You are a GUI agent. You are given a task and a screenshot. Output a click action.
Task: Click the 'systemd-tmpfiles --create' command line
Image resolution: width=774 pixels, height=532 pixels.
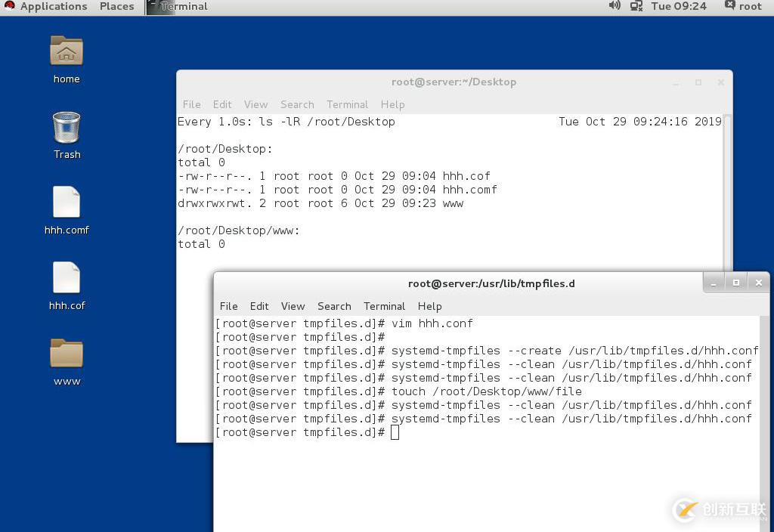(487, 351)
